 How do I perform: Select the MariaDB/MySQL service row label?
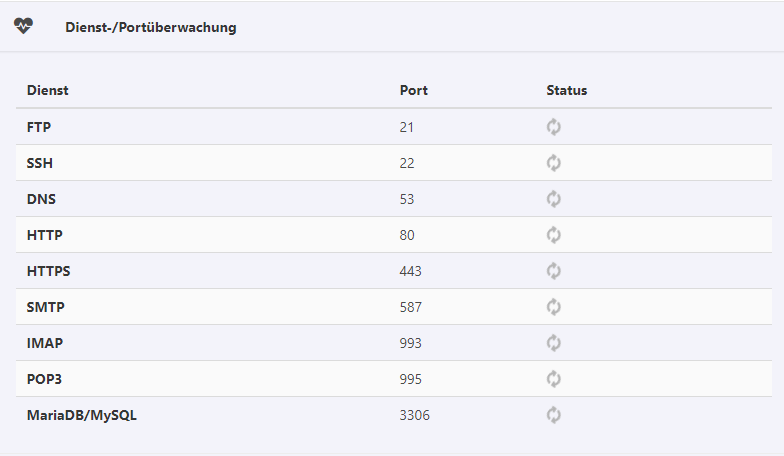pyautogui.click(x=82, y=415)
